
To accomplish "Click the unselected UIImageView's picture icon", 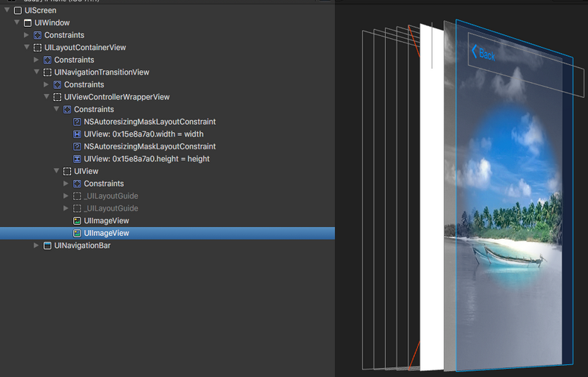I will (77, 221).
